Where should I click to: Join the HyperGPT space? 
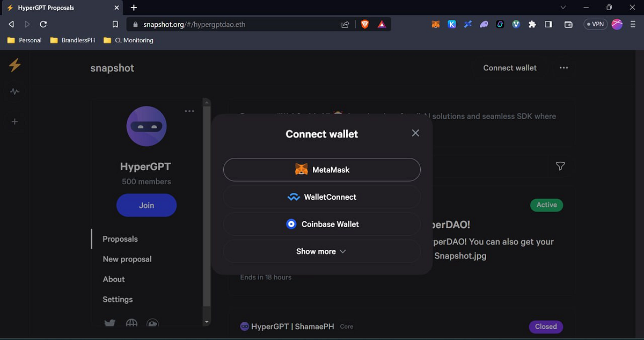point(146,205)
